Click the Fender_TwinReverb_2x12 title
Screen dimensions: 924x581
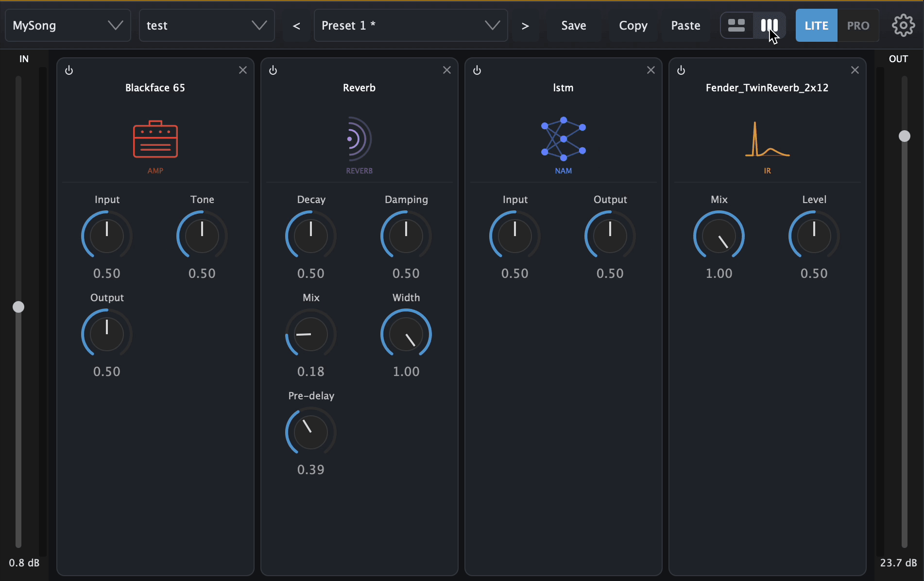767,88
